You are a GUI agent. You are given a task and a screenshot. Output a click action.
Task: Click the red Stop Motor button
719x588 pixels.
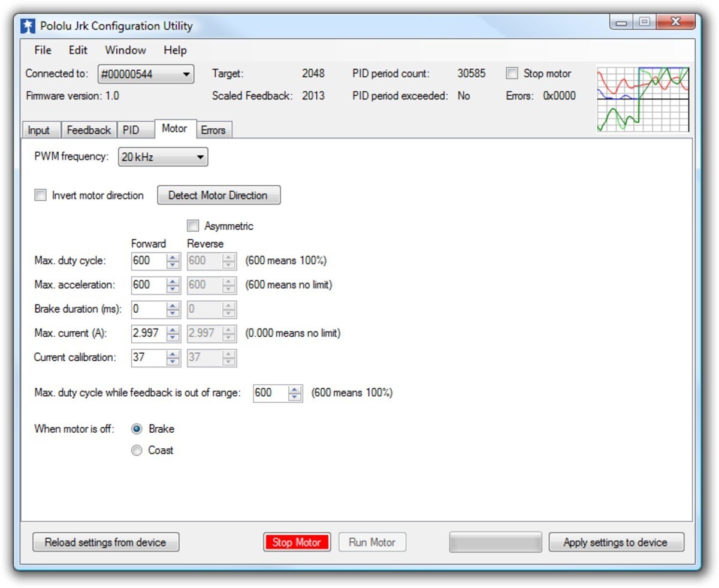pyautogui.click(x=297, y=542)
